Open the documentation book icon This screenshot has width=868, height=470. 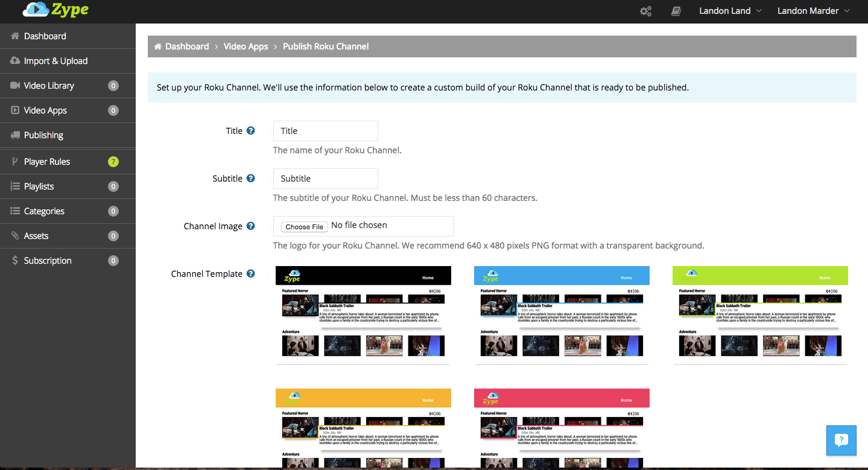pos(676,11)
